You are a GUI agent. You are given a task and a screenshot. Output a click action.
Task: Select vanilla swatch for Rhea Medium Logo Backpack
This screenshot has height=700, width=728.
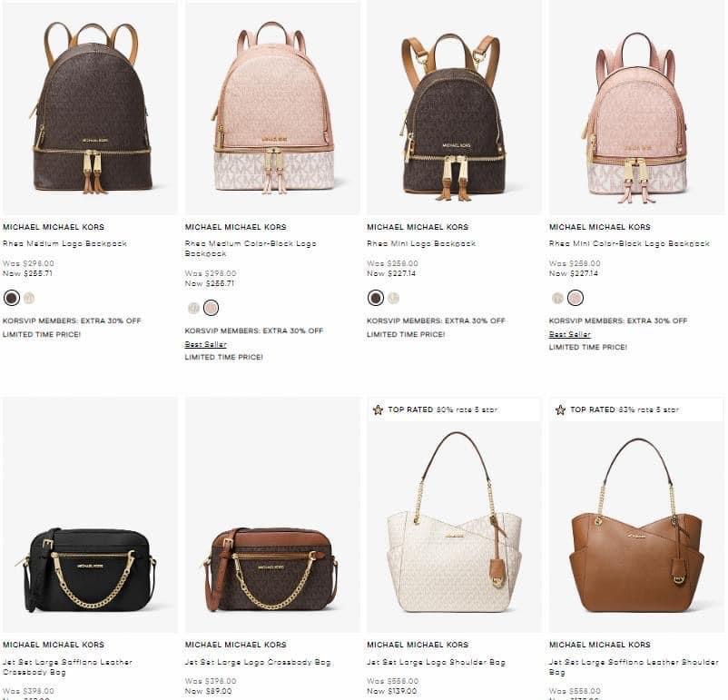29,298
